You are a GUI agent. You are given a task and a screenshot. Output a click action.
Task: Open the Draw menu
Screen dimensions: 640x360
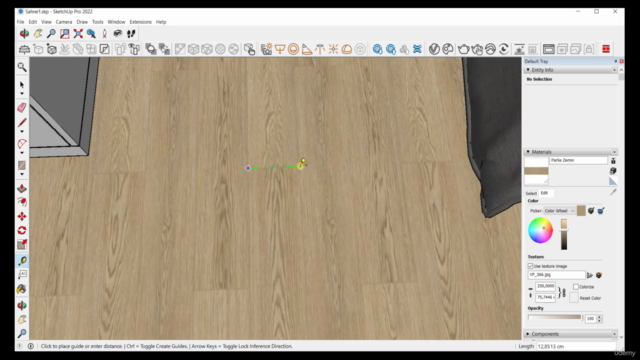click(x=82, y=22)
